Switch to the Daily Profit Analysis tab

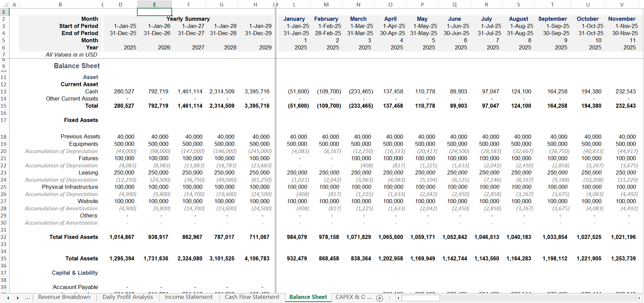128,297
